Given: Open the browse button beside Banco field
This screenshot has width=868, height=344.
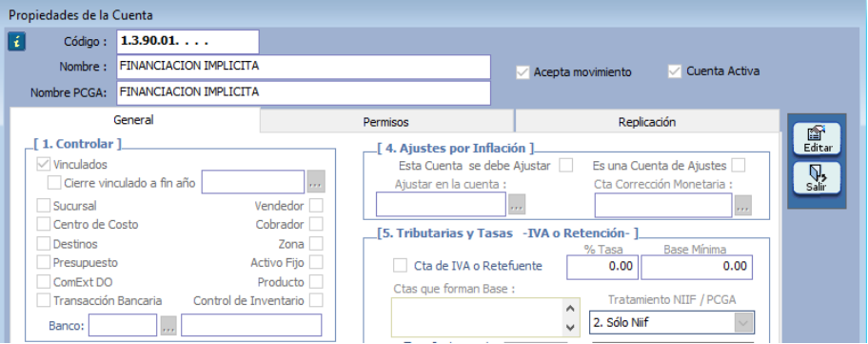Looking at the screenshot, I should pos(168,326).
